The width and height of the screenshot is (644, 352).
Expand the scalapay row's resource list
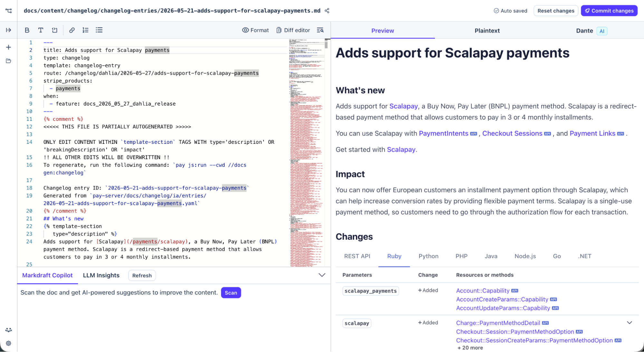point(630,323)
